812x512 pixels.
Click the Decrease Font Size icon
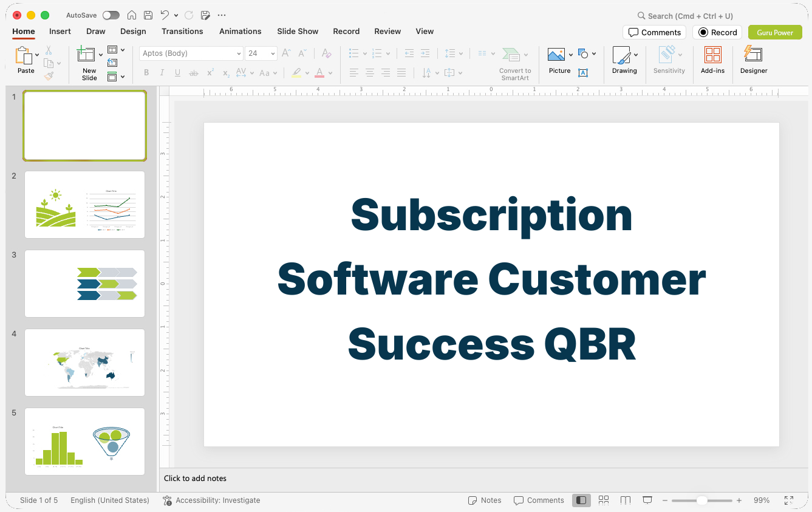(x=302, y=53)
